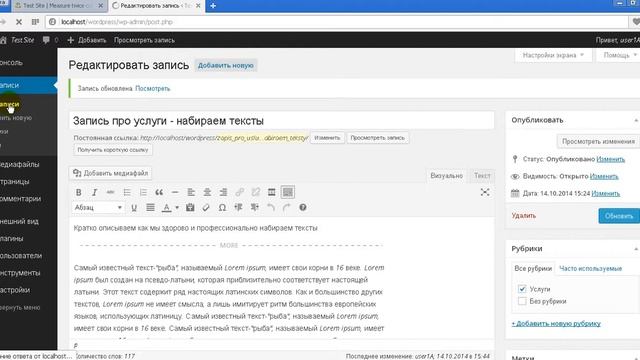The height and width of the screenshot is (360, 640).
Task: Decrease paragraph indent
Action: click(238, 208)
